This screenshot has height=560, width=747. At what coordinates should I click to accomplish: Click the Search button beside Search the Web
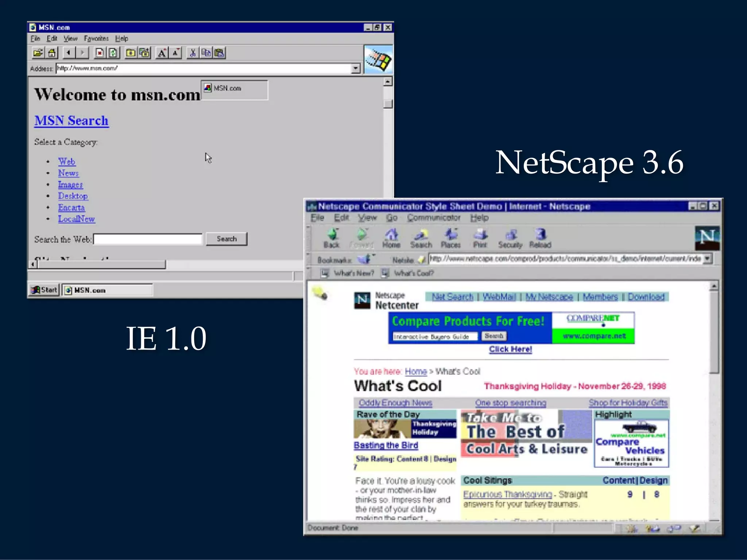(227, 239)
